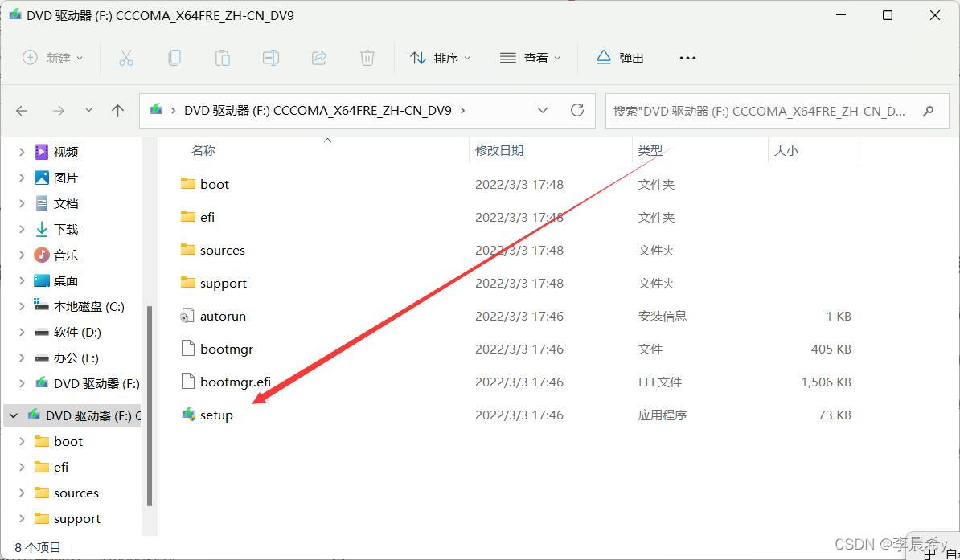The image size is (960, 560).
Task: Open recent locations chevron
Action: [88, 111]
